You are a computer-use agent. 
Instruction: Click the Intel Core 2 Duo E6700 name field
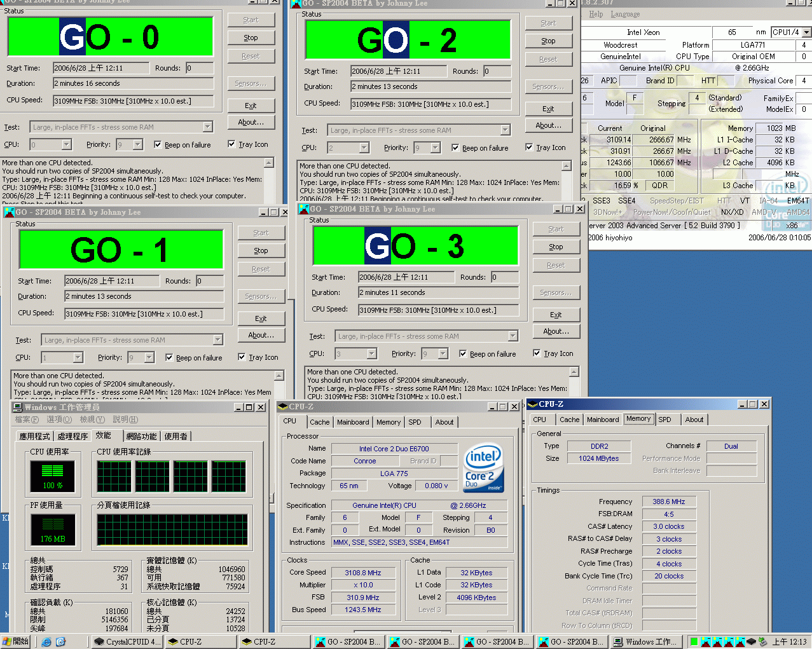point(394,449)
